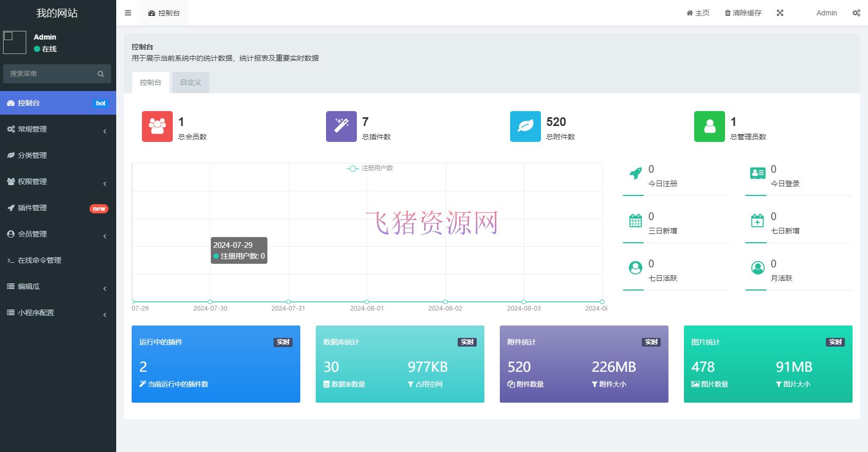This screenshot has height=452, width=868.
Task: Open settings gears icon at top right
Action: pos(856,13)
